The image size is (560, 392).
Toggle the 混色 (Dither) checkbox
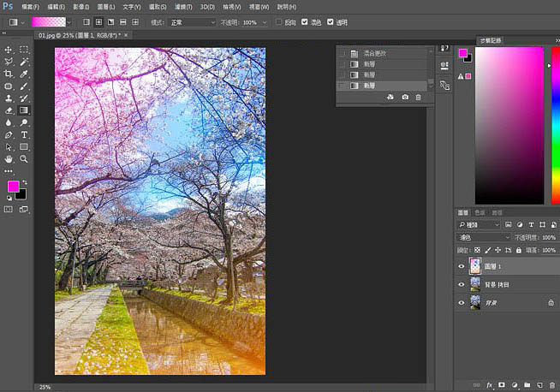point(306,21)
